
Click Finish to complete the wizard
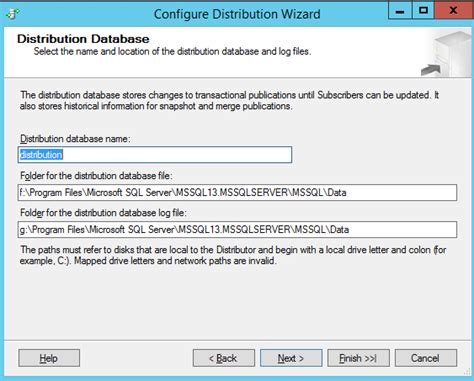click(358, 358)
